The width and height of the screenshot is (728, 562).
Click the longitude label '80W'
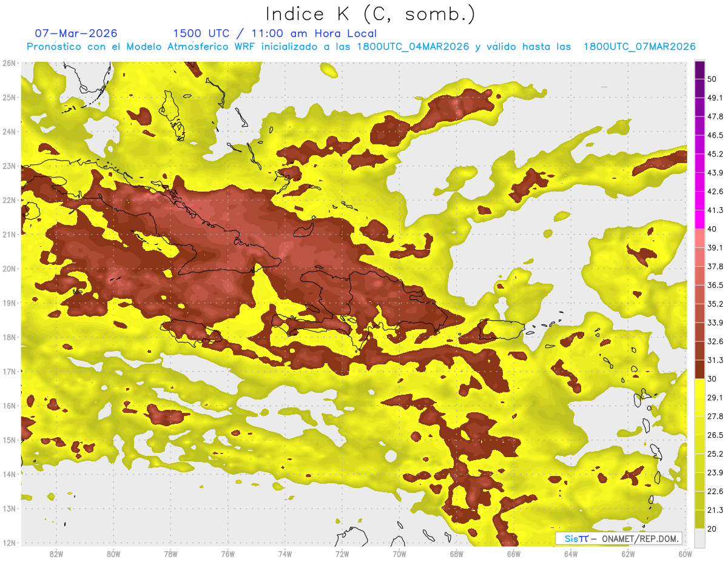pyautogui.click(x=113, y=554)
